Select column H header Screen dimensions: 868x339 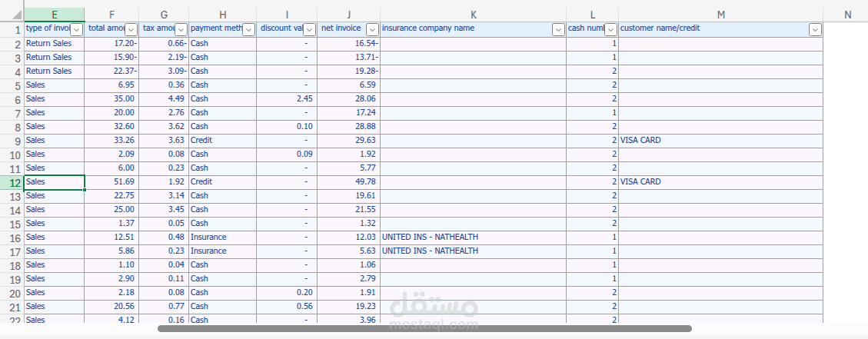point(222,15)
